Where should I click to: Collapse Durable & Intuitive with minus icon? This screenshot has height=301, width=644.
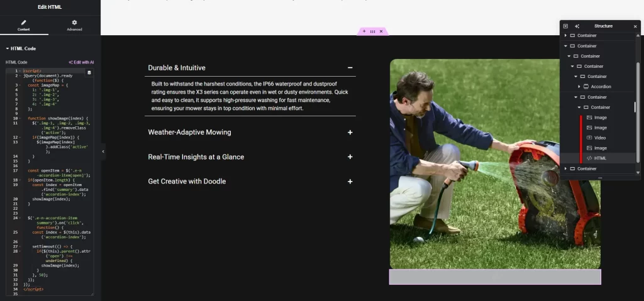tap(350, 68)
